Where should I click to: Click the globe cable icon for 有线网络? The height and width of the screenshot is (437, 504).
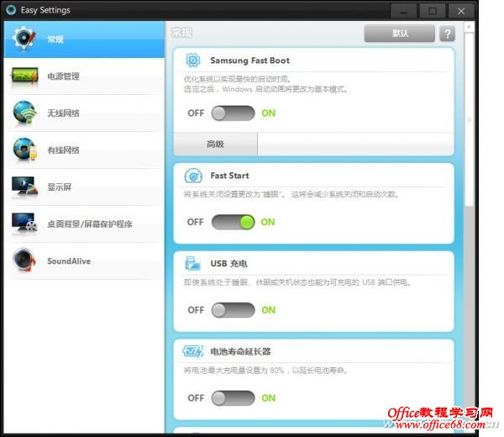pyautogui.click(x=24, y=150)
